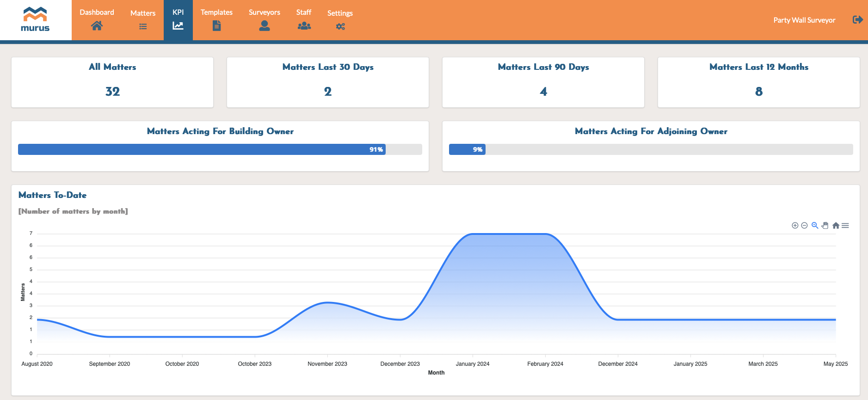This screenshot has height=400, width=868.
Task: Enable the chart panning hand tool
Action: click(825, 225)
